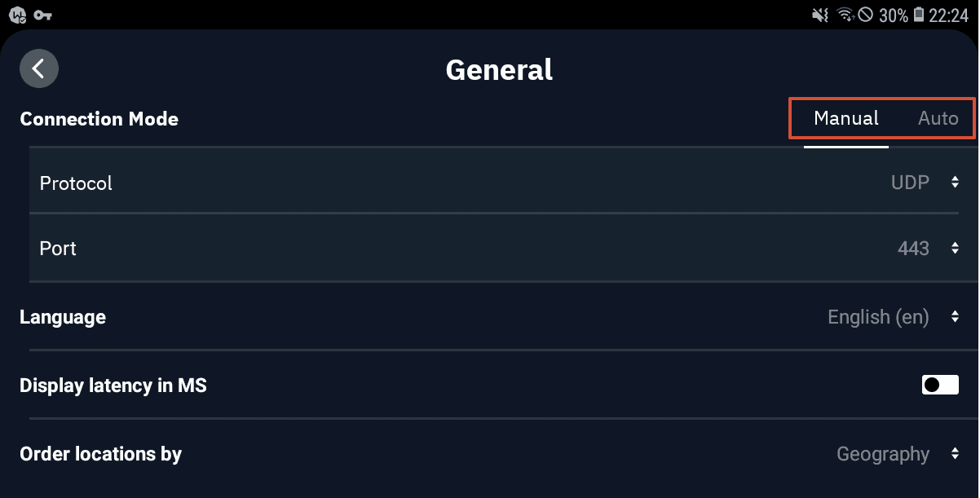
Task: Enable Display latency in MS switch
Action: [940, 385]
